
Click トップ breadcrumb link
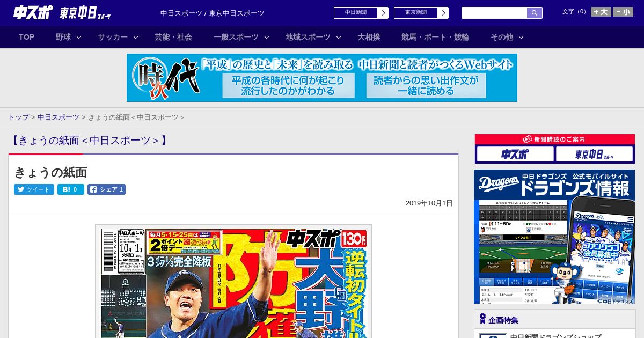[18, 117]
